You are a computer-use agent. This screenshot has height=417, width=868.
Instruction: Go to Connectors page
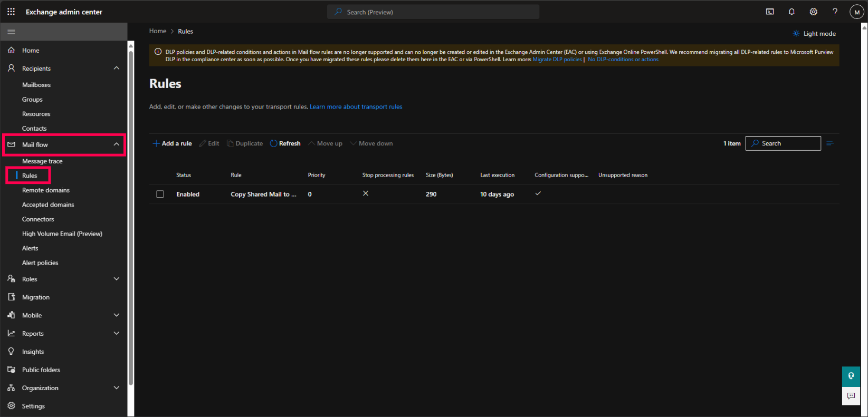(38, 219)
